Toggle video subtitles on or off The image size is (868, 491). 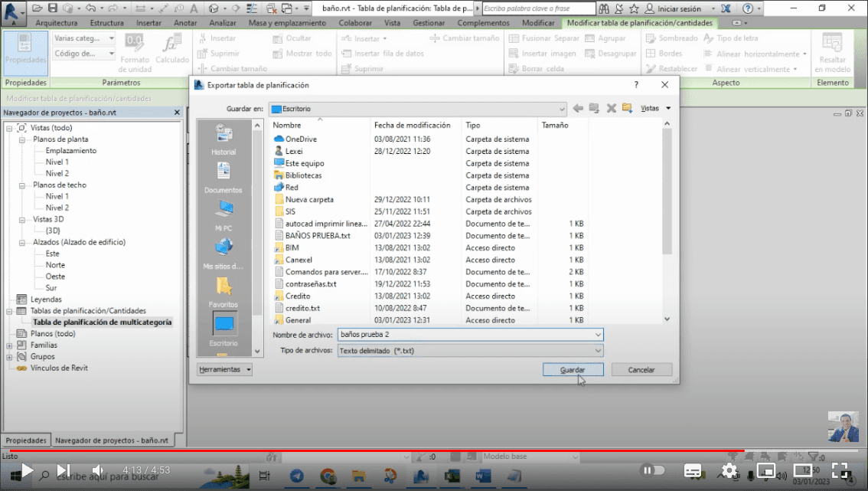[693, 470]
